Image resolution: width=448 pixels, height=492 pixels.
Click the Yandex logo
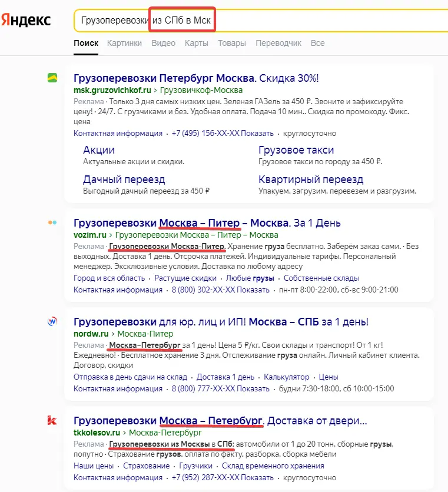pyautogui.click(x=26, y=20)
